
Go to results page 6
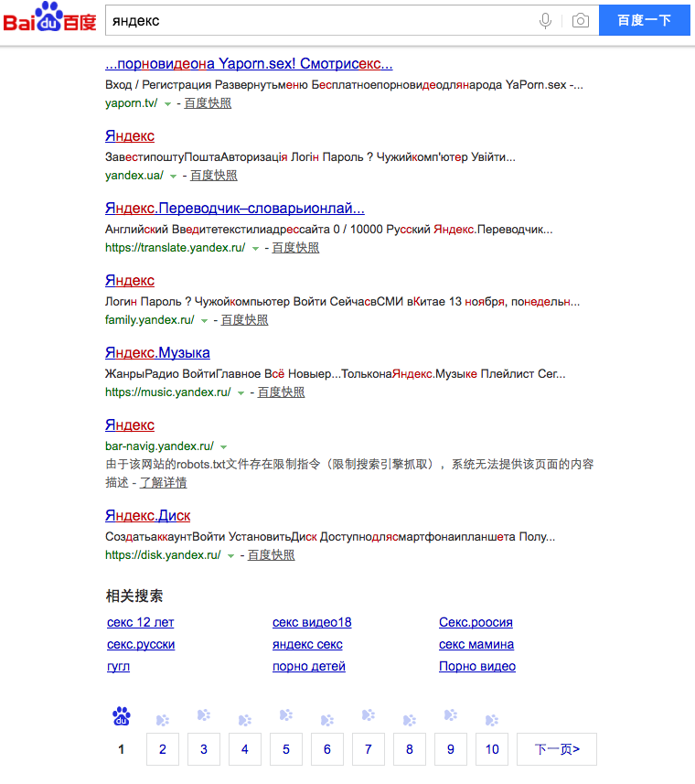327,749
